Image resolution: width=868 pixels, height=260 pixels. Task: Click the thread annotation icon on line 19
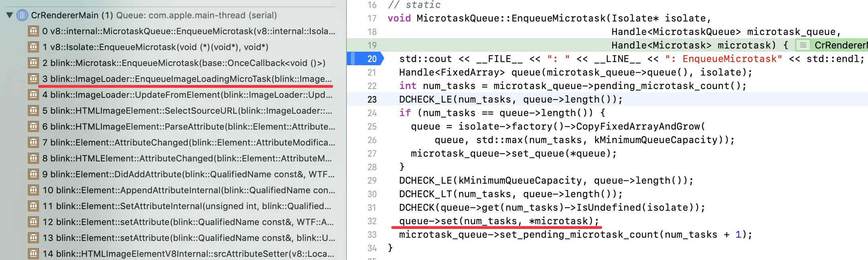803,45
